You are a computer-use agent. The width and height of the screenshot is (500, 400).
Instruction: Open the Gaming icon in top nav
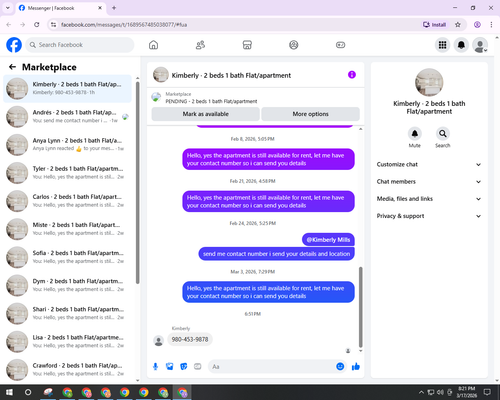pyautogui.click(x=340, y=45)
